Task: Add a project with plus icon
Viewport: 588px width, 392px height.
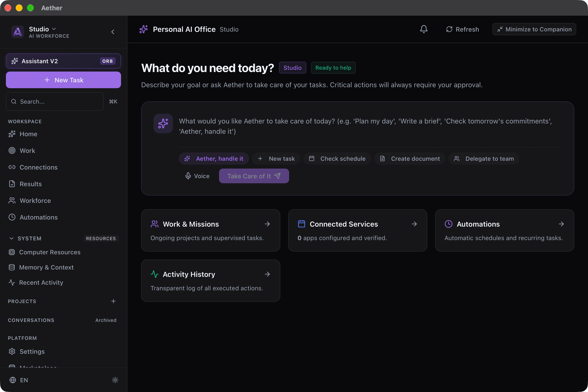Action: (x=113, y=301)
